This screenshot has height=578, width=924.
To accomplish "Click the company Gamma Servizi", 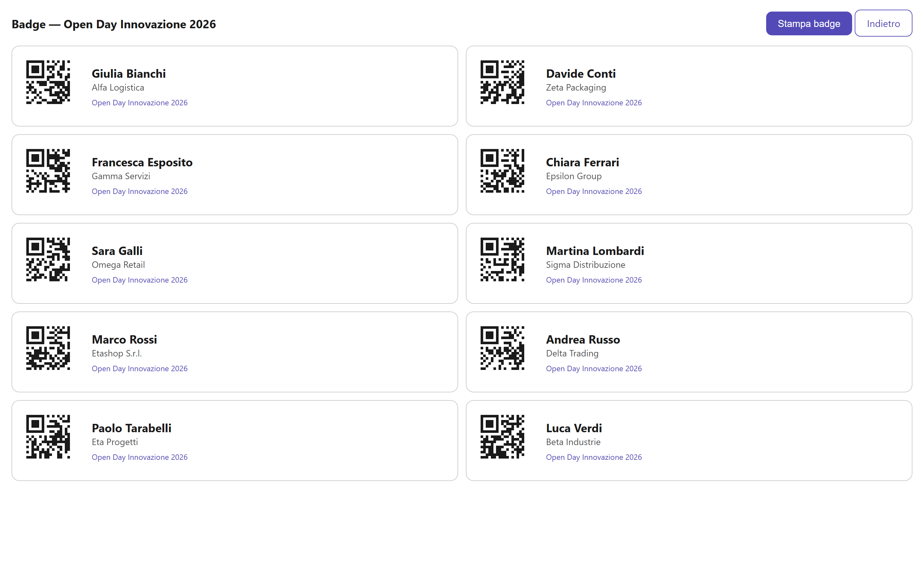I will (121, 176).
